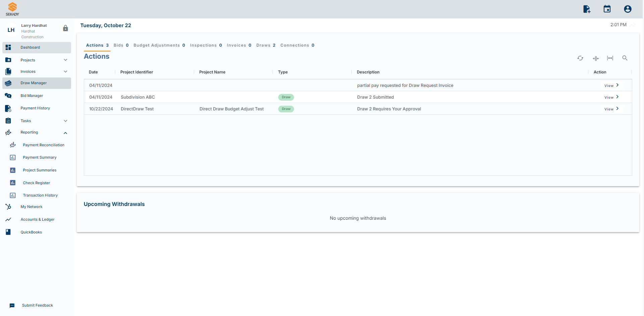Expand the Tasks sidebar menu

(x=65, y=121)
